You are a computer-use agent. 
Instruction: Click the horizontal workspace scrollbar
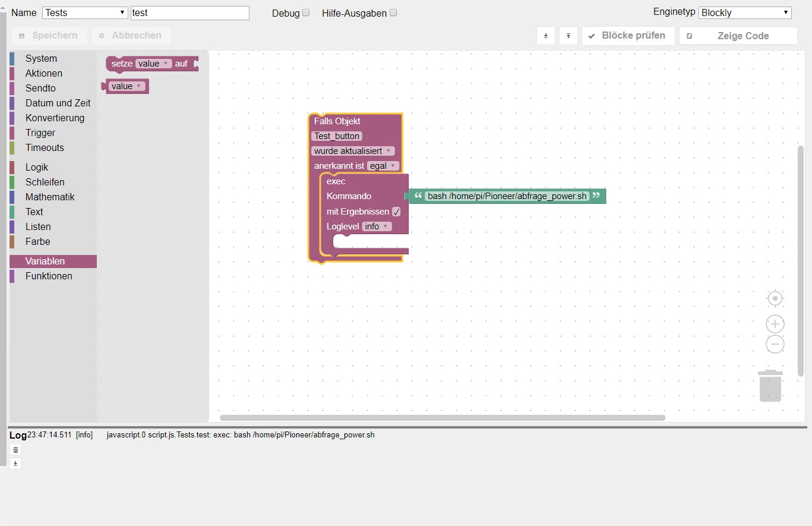pyautogui.click(x=443, y=418)
